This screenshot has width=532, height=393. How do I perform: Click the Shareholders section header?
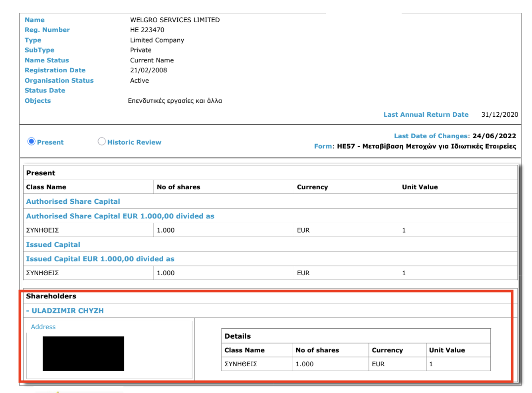tap(51, 296)
